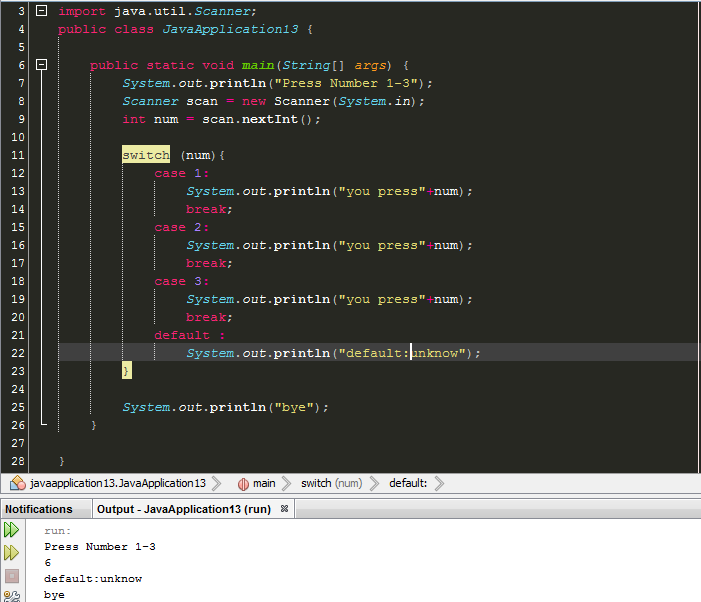Click the "bye" string on line 25
Screen dimensions: 701x602
tap(294, 407)
